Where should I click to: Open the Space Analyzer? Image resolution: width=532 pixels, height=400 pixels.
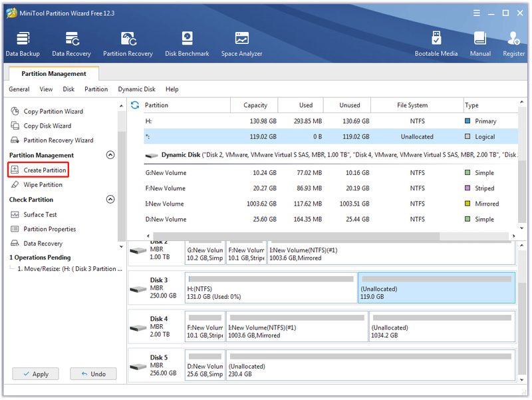(241, 44)
